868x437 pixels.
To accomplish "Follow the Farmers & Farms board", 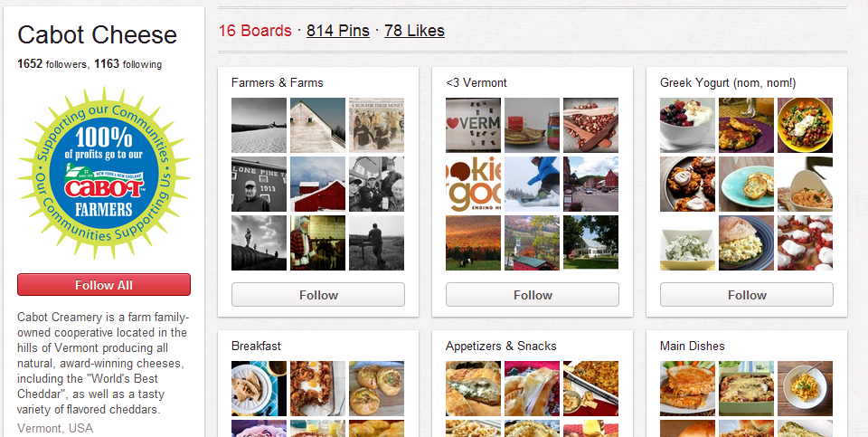I will [318, 295].
